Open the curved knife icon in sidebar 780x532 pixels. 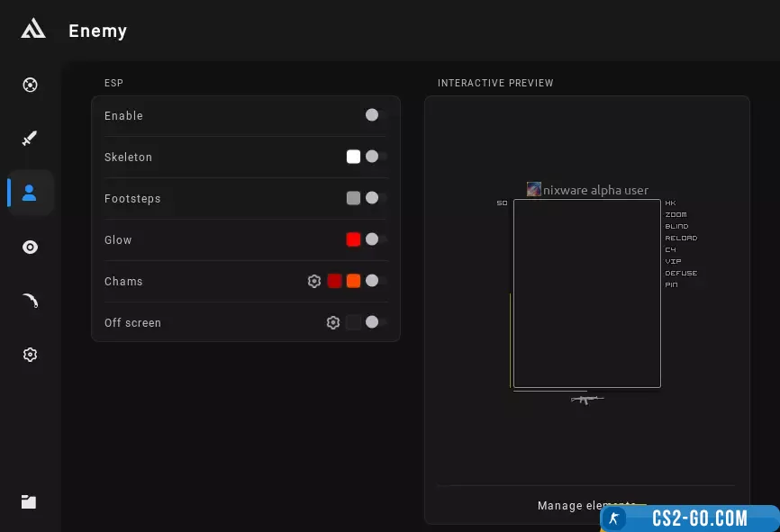[x=30, y=301]
